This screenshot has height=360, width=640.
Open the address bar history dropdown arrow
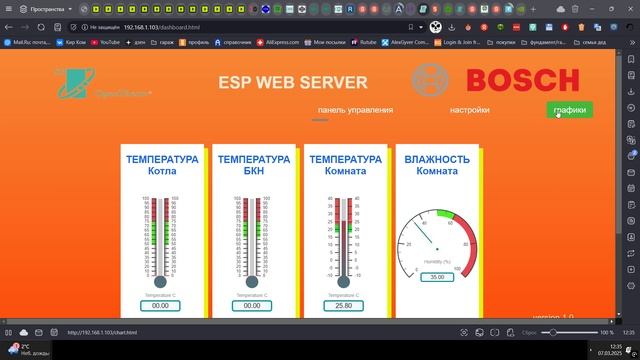point(421,27)
